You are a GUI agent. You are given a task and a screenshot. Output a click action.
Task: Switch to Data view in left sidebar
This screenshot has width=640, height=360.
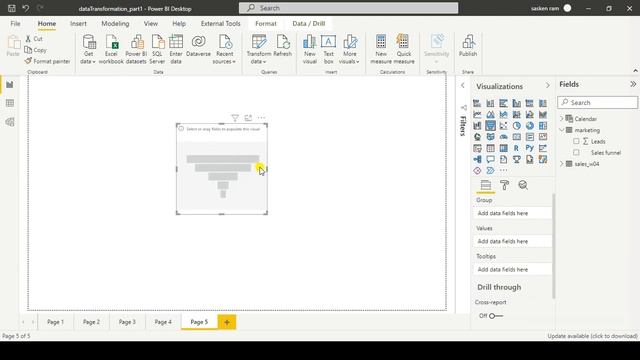[x=10, y=103]
